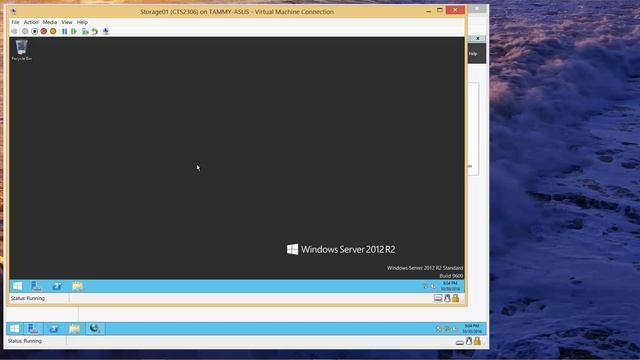Click the keyboard icon in the background window status bar
Viewport: 640px width, 360px height.
(x=460, y=342)
